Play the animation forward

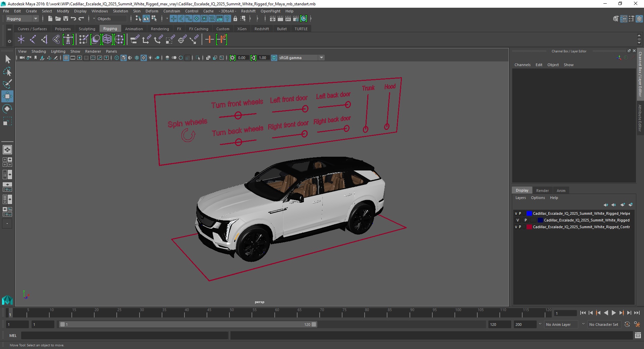[614, 313]
